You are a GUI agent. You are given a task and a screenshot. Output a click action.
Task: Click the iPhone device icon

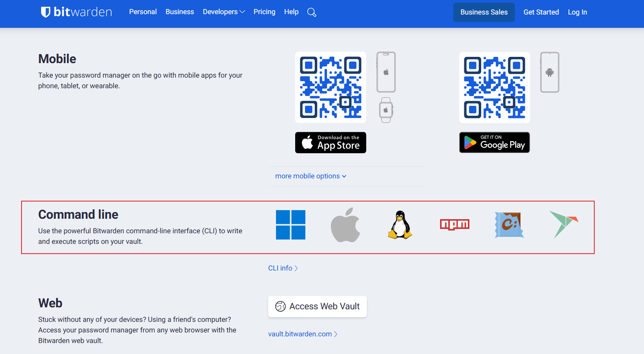click(x=386, y=72)
